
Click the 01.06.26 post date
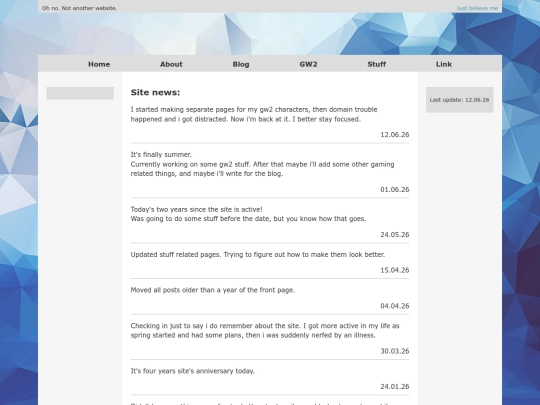(395, 189)
